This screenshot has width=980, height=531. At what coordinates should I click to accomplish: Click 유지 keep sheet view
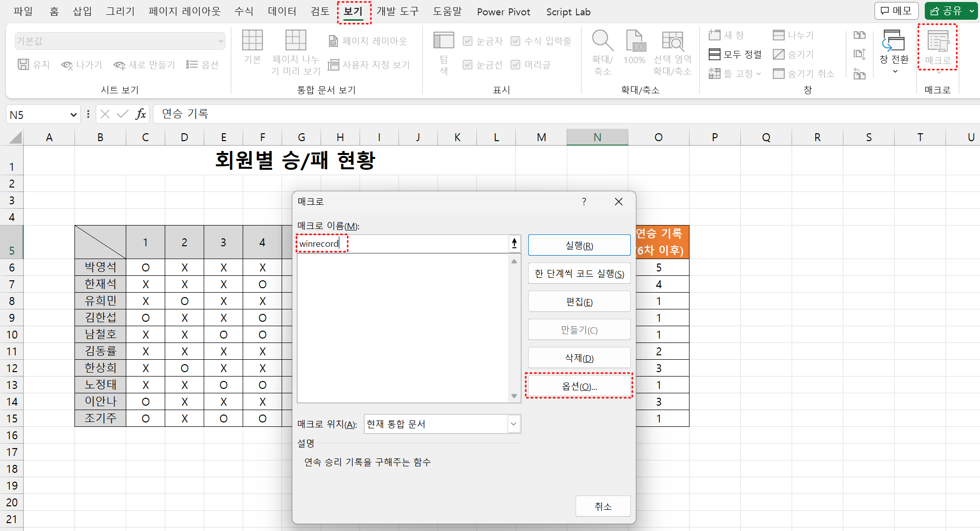pyautogui.click(x=34, y=65)
